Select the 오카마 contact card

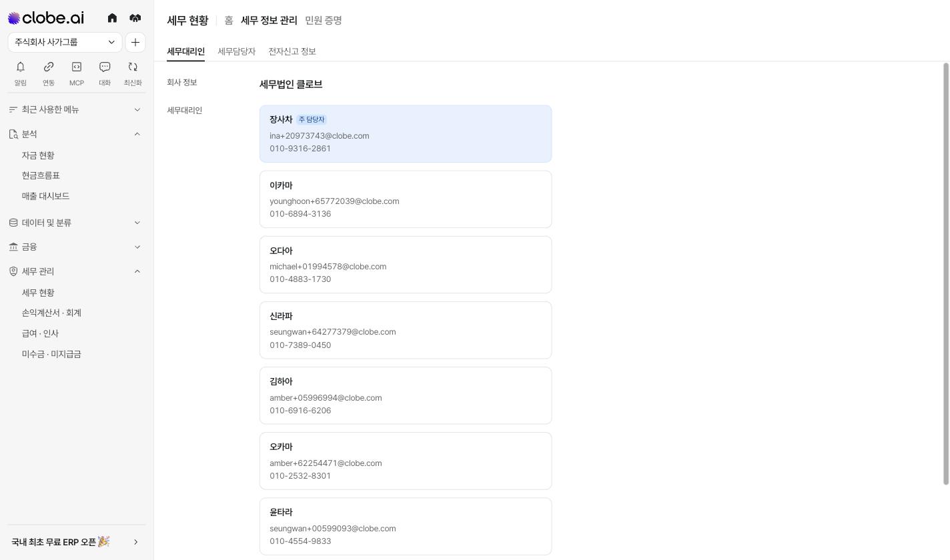tap(406, 461)
